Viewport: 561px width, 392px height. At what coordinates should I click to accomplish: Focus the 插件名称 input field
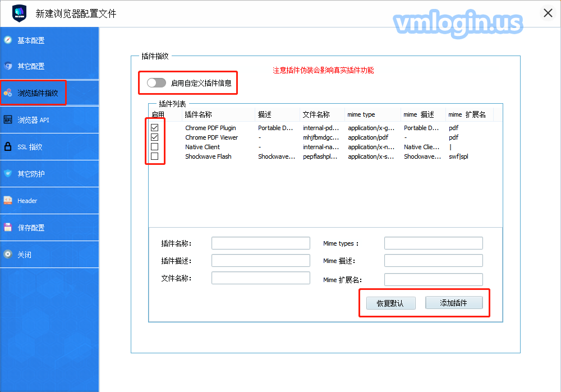click(260, 243)
